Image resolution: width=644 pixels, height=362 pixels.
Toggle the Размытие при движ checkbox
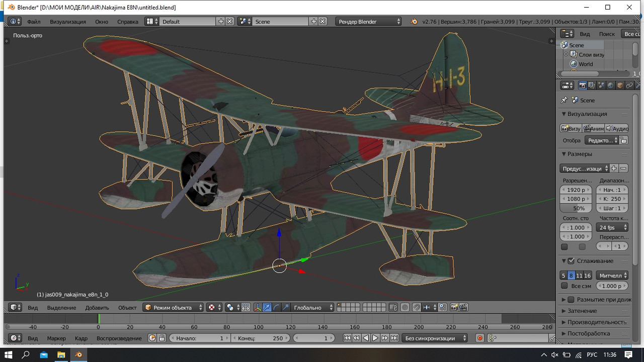point(571,300)
